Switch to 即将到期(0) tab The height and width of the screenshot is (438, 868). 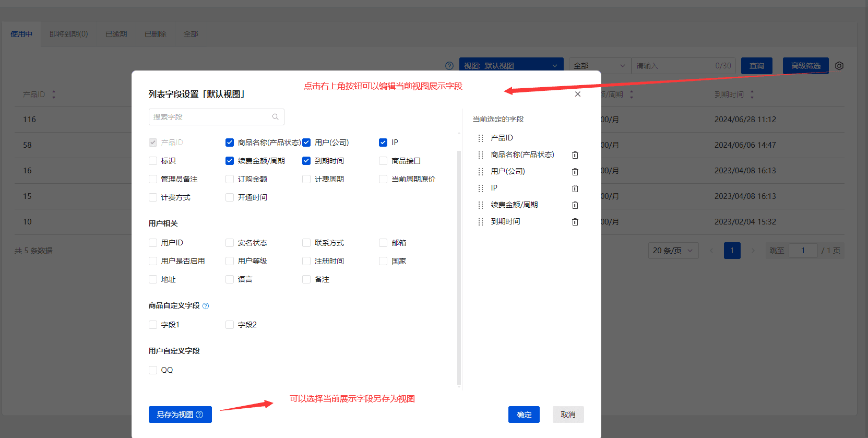(x=69, y=34)
